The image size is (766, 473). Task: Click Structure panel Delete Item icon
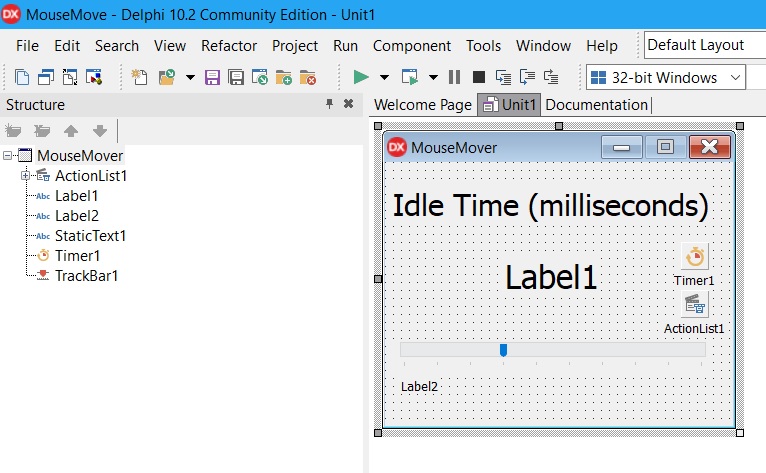[42, 130]
